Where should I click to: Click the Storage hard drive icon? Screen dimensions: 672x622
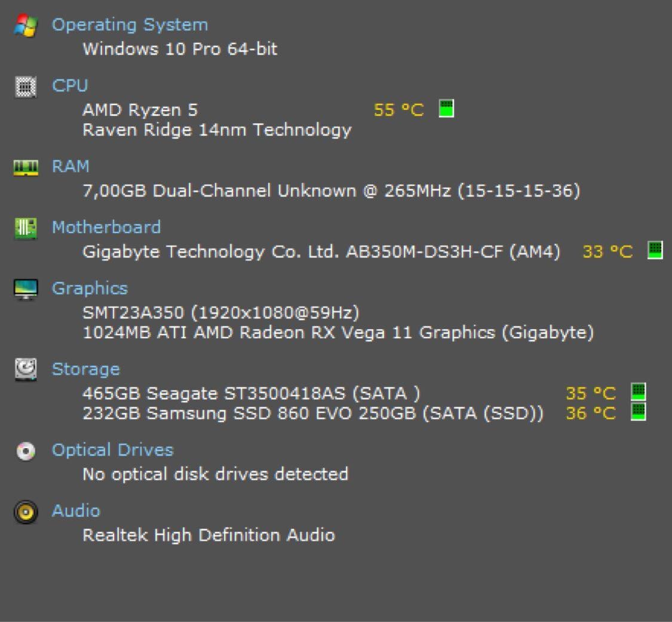tap(26, 369)
